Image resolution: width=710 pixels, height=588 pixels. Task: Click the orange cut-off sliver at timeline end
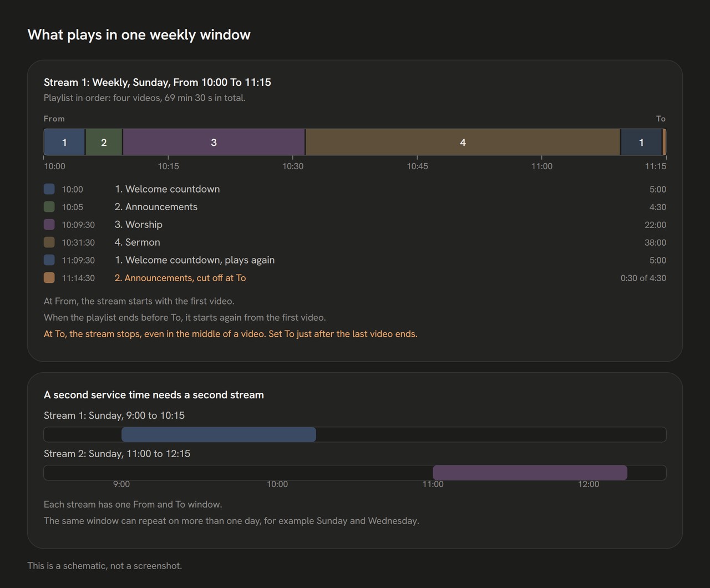tap(664, 143)
